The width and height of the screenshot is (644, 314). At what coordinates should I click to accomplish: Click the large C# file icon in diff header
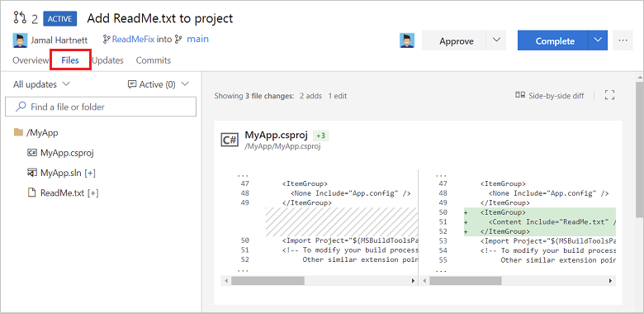click(230, 140)
